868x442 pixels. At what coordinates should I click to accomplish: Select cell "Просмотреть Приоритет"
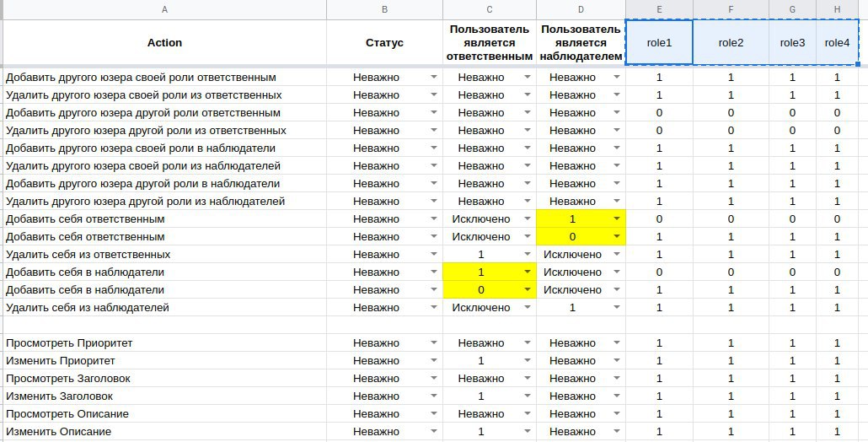(164, 343)
